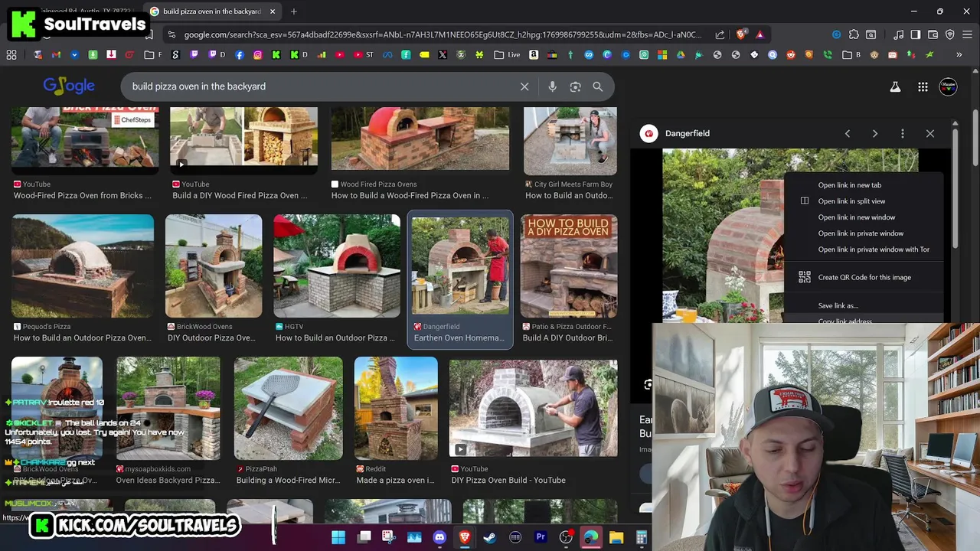This screenshot has width=980, height=551.
Task: Open Wood-Fired Pizza Oven from Bricks result
Action: tap(83, 195)
